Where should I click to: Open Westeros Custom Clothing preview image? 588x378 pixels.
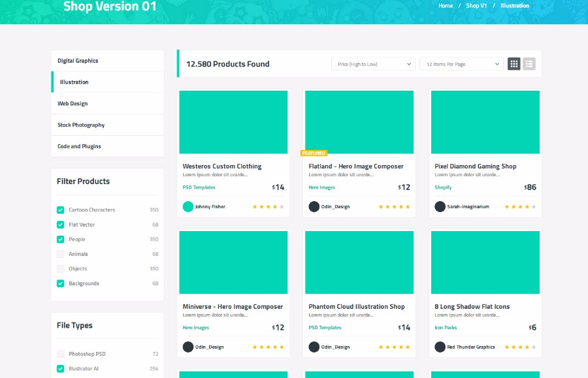[x=233, y=122]
